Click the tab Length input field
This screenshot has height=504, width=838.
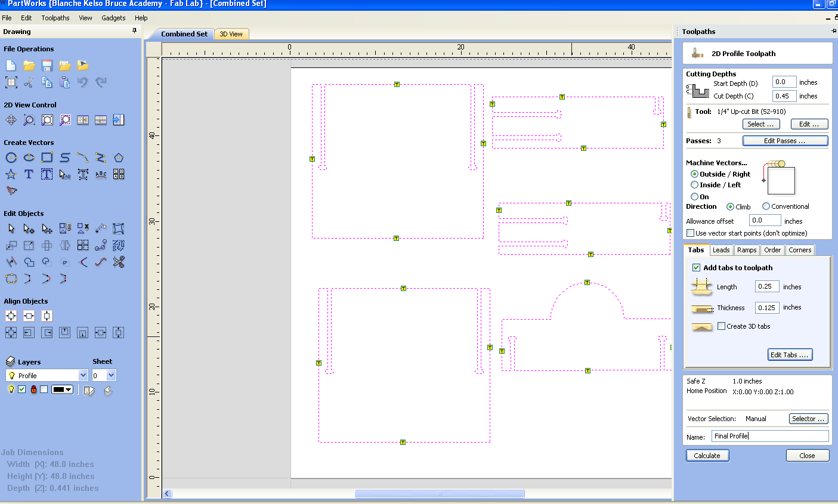click(x=767, y=286)
